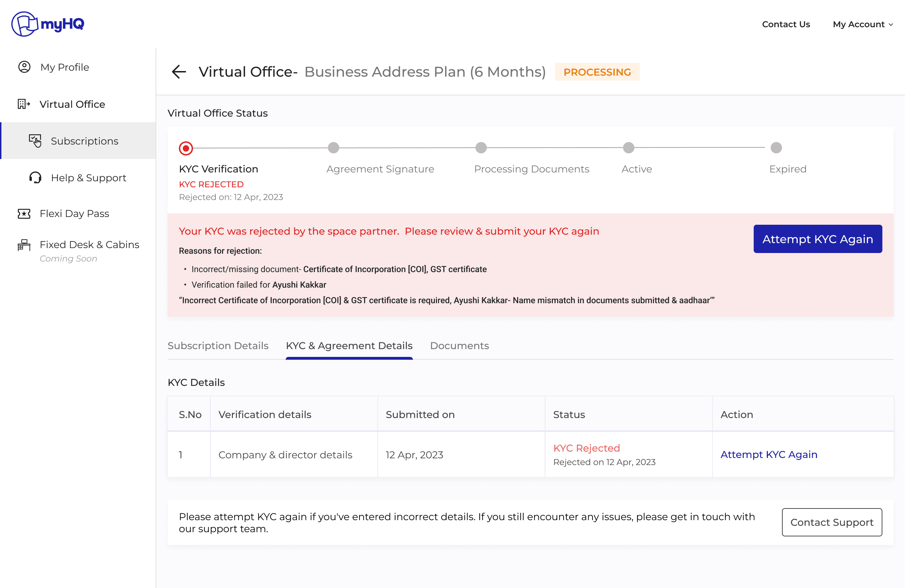905x588 pixels.
Task: Select the Agreement Signature step dot
Action: pyautogui.click(x=333, y=147)
